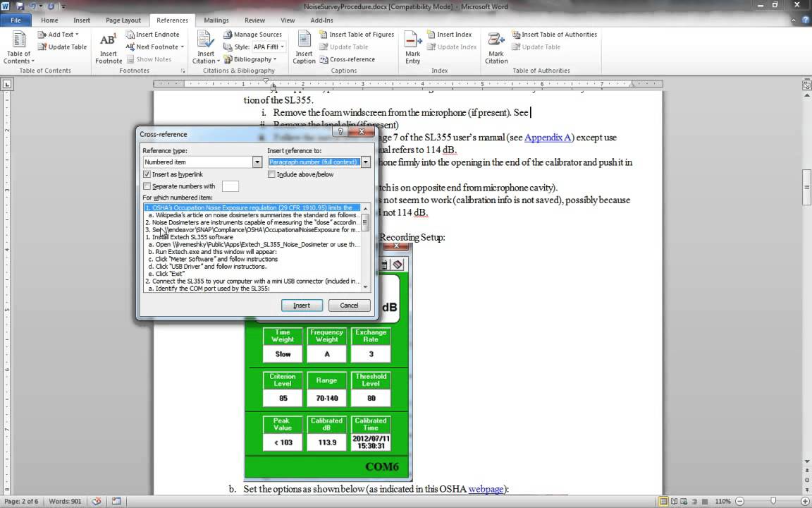This screenshot has height=508, width=812.
Task: Switch to the Insert tab
Action: (x=82, y=20)
